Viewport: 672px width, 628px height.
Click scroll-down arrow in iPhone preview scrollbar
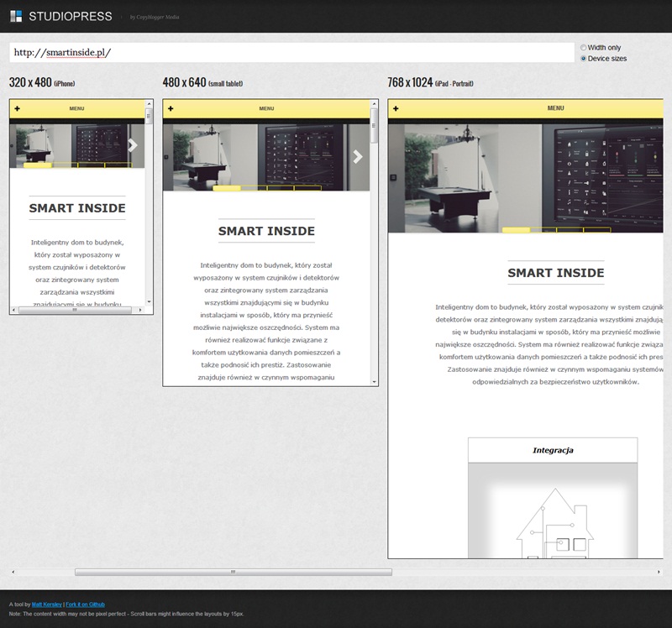point(150,301)
